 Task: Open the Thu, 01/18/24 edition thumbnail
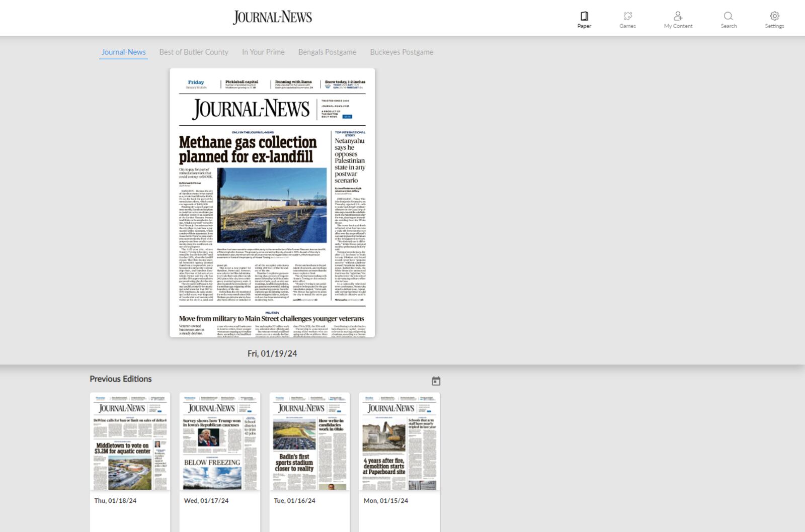130,441
